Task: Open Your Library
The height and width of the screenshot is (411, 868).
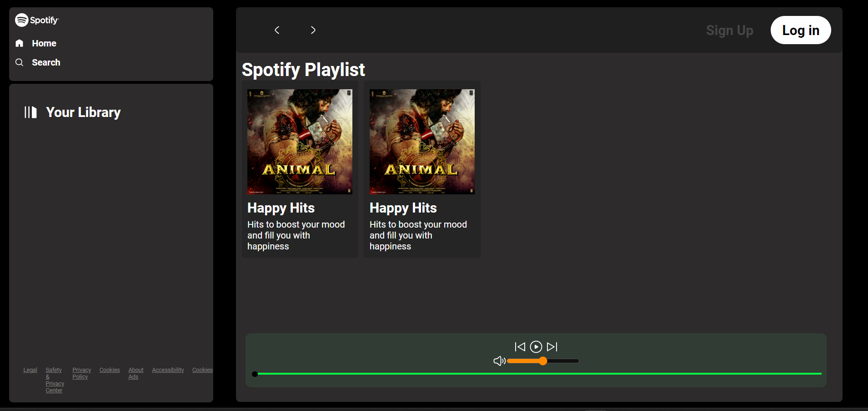Action: click(82, 112)
